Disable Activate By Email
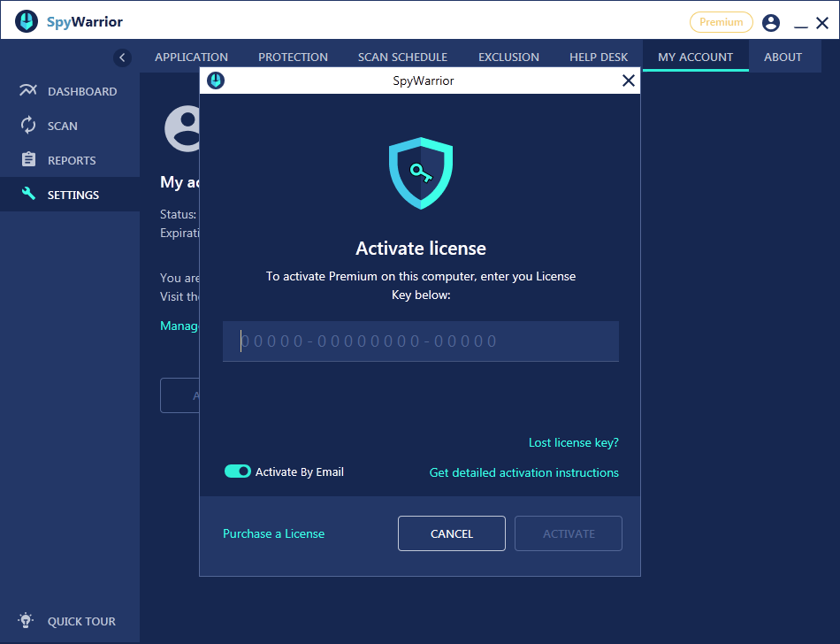 tap(237, 471)
